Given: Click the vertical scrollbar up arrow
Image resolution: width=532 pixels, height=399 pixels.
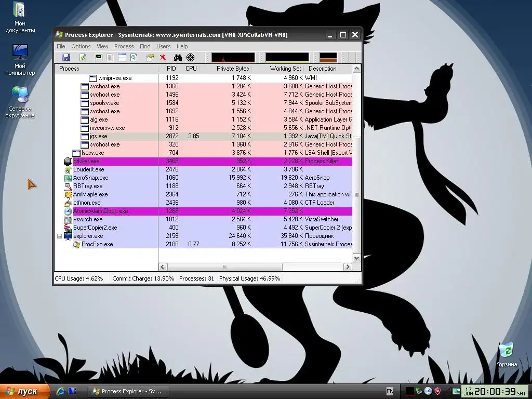Looking at the screenshot, I should pyautogui.click(x=356, y=69).
